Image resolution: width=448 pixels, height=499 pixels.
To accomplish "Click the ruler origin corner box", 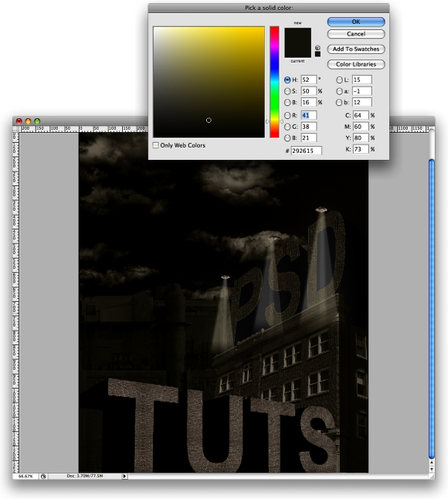I will point(15,128).
